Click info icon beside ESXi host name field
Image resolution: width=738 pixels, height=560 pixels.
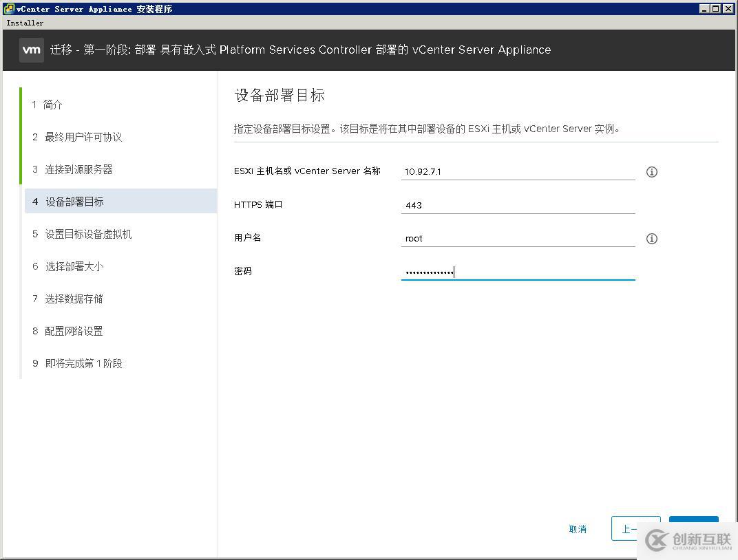point(651,172)
